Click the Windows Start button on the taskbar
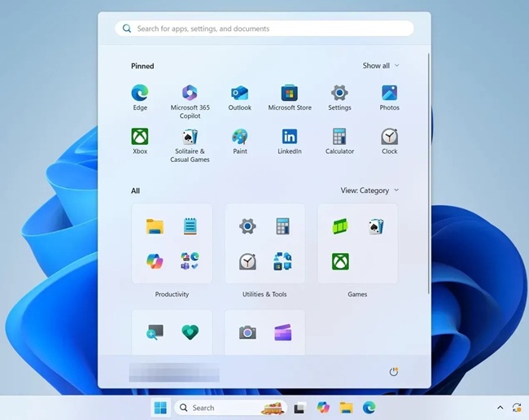 coord(160,408)
